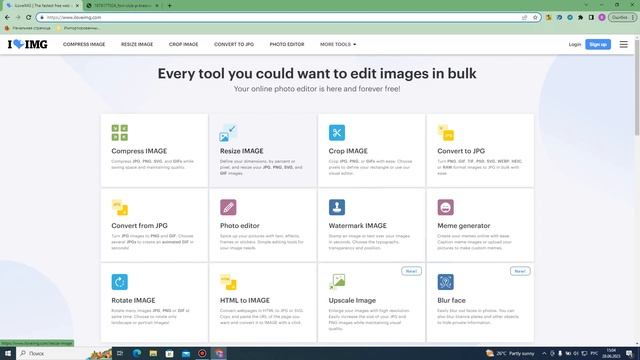Open CONVERT TO JPG in top navigation
The image size is (640, 360).
(x=234, y=44)
